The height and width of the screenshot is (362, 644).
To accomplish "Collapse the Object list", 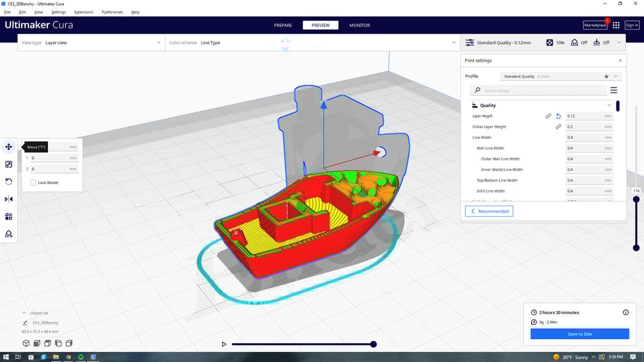I will 24,313.
